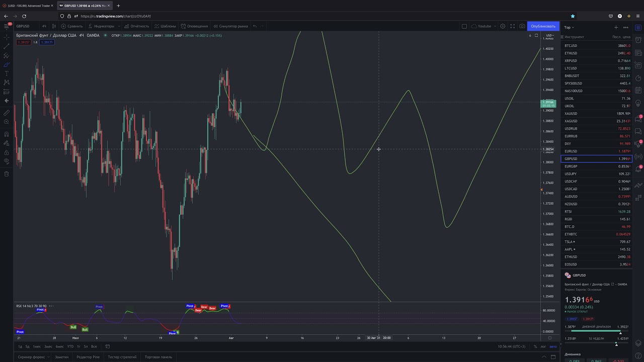Click the browser bookmark star icon

(573, 16)
